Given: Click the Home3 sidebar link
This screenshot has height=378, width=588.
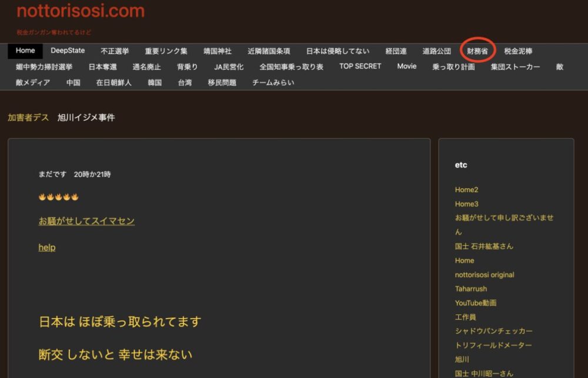Looking at the screenshot, I should [466, 204].
